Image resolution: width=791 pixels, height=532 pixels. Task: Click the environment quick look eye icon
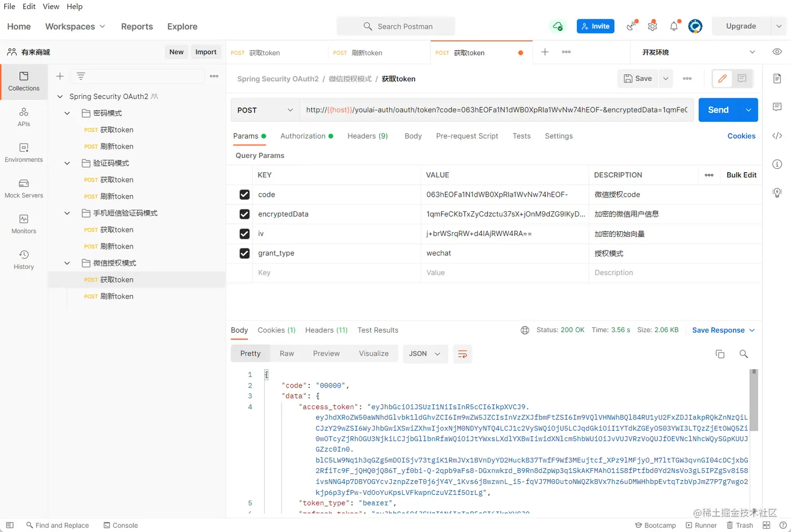coord(777,52)
